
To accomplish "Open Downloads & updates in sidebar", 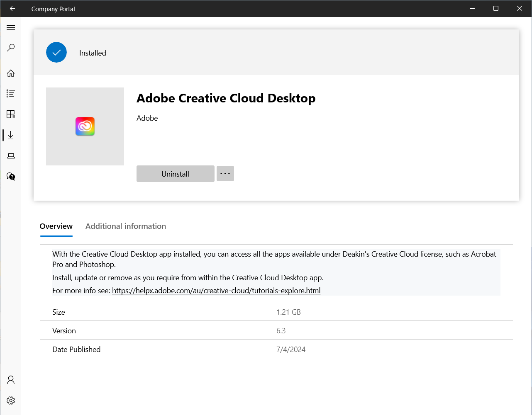I will tap(11, 135).
